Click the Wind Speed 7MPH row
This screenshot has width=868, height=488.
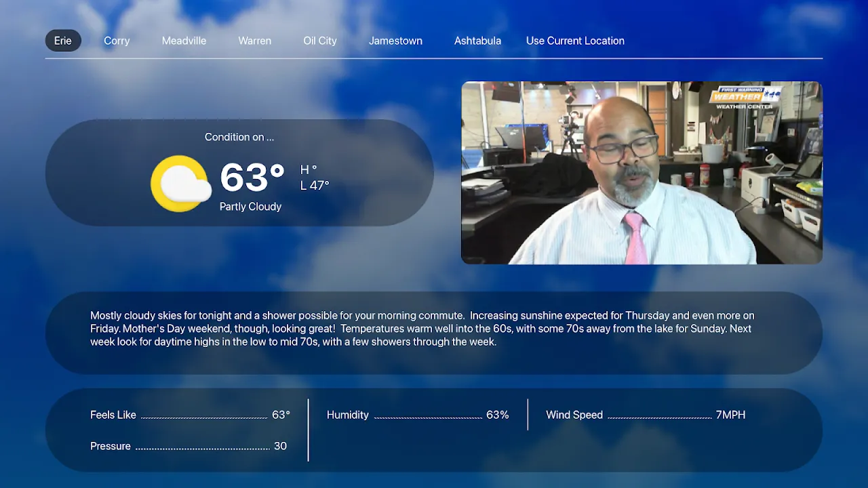[646, 415]
